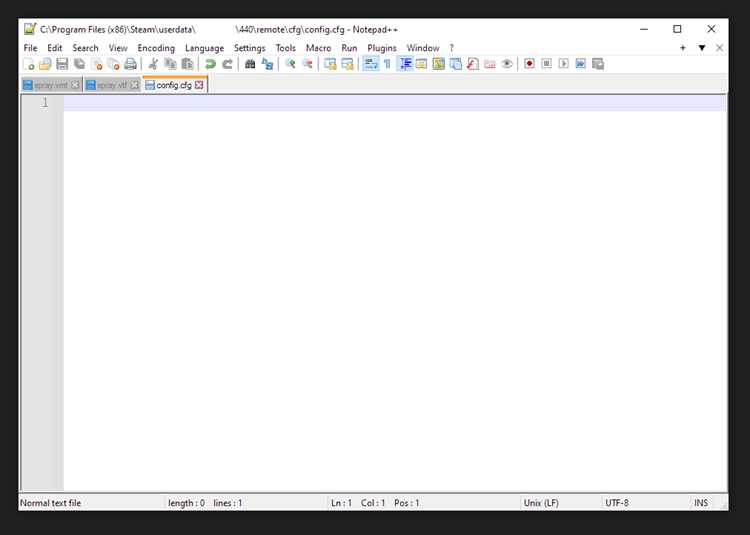Click the Zoom in toolbar icon
750x535 pixels.
[x=290, y=64]
